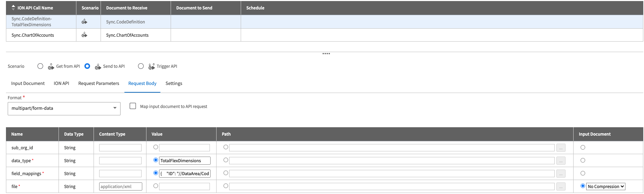644x194 pixels.
Task: Select the Path radio button for field_mappings
Action: (x=226, y=173)
